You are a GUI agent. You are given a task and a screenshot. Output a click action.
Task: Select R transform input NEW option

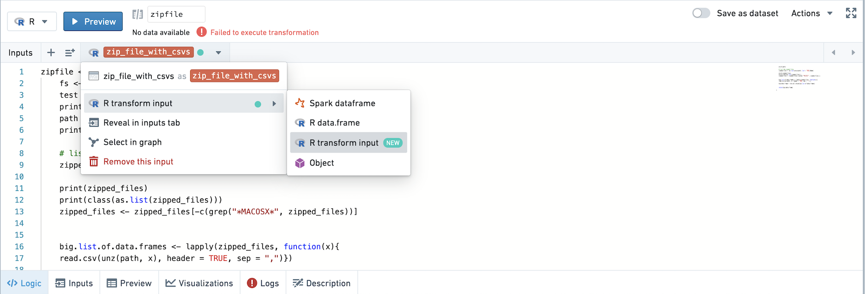349,143
